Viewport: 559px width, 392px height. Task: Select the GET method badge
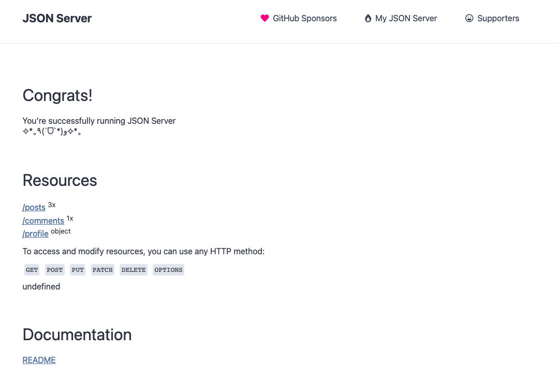tap(32, 270)
